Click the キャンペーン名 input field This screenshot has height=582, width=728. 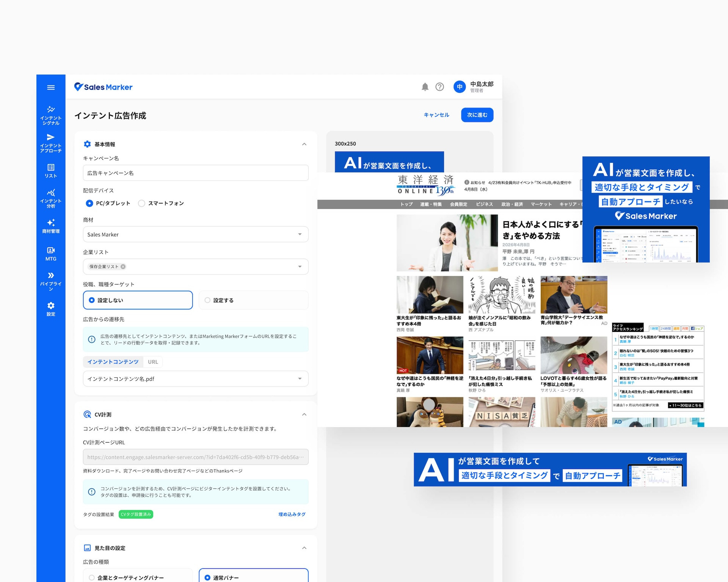196,173
